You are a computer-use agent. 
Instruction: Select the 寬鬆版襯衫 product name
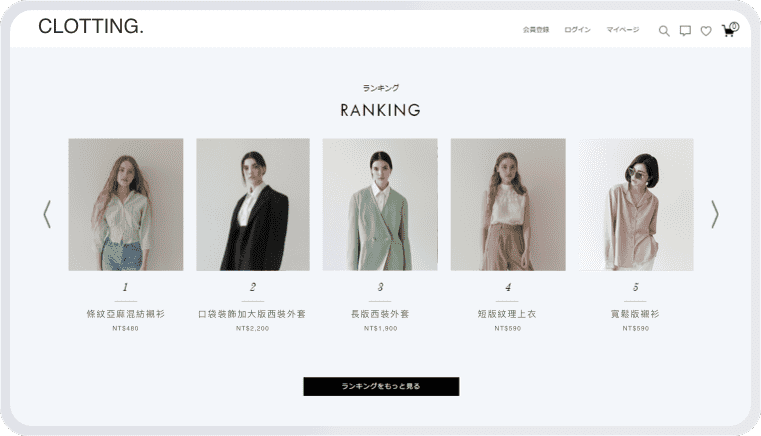(x=635, y=314)
